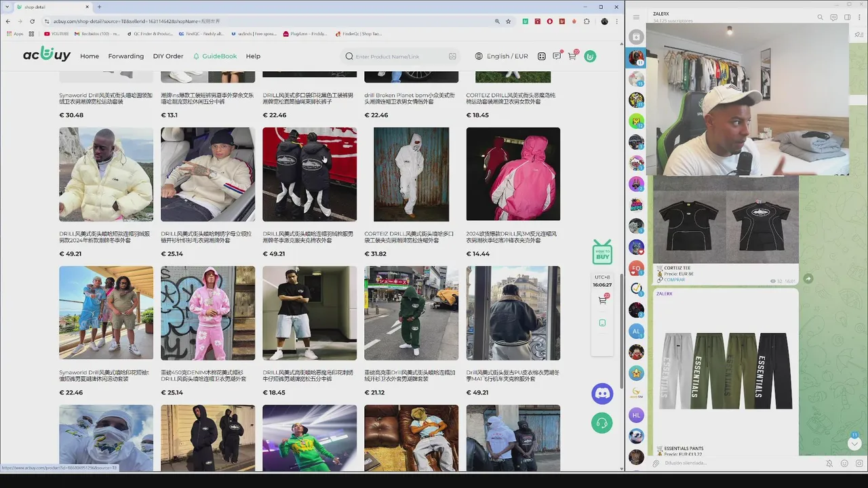This screenshot has height=488, width=868.
Task: Open the cream puffer jacket product image €49.21
Action: tap(106, 174)
